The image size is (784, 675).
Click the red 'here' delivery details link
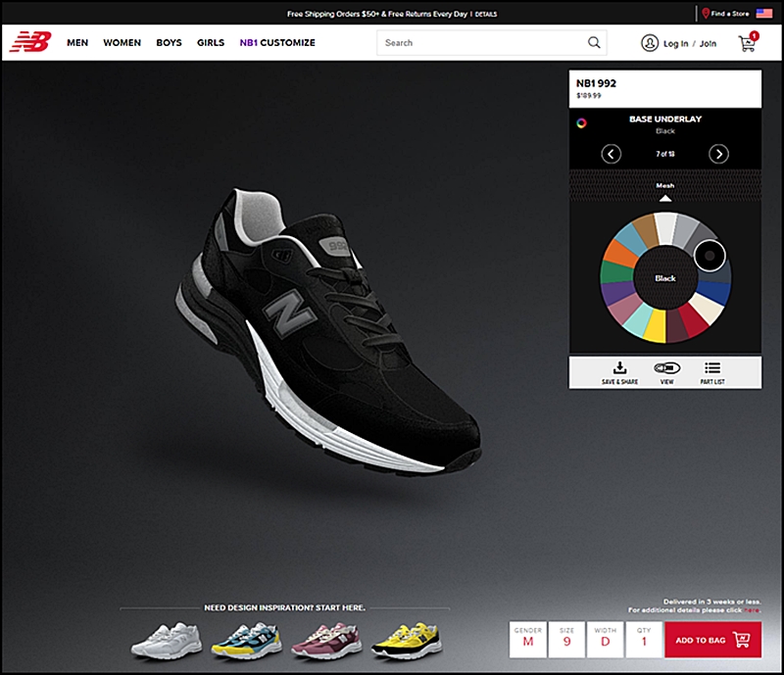coord(752,610)
